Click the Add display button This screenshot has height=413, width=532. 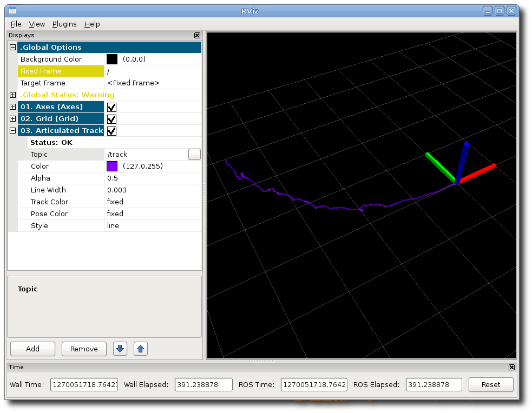[x=32, y=349]
